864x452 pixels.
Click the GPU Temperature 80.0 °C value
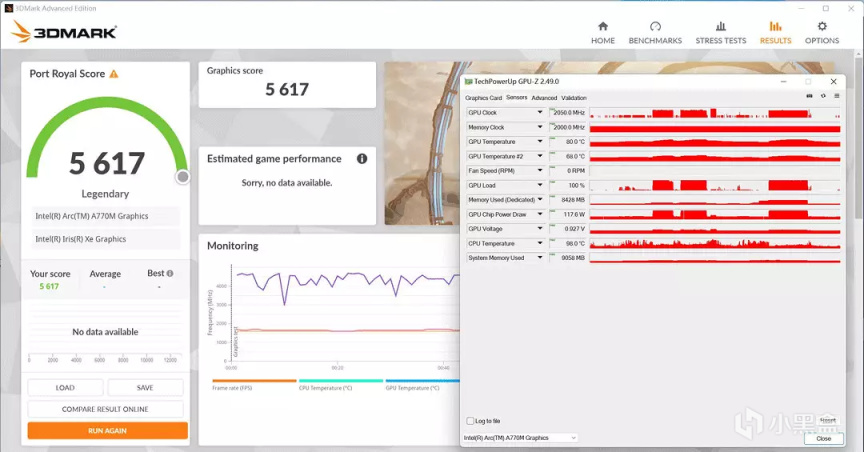click(569, 142)
